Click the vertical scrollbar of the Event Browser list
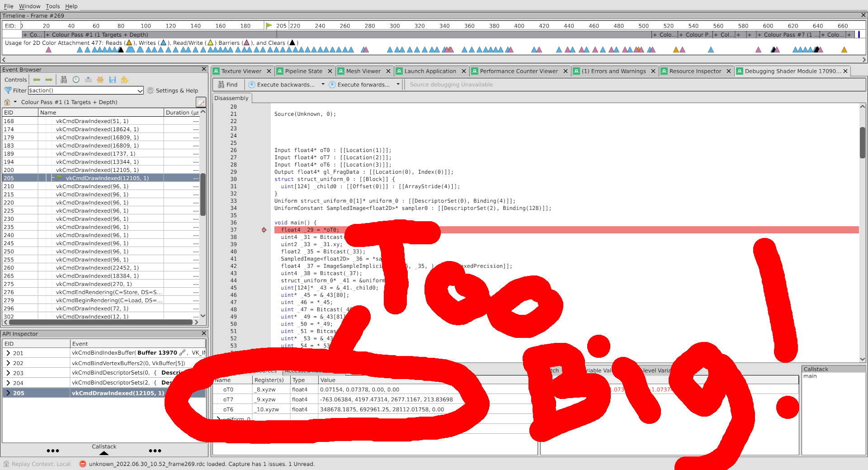Image resolution: width=868 pixels, height=470 pixels. pos(203,195)
